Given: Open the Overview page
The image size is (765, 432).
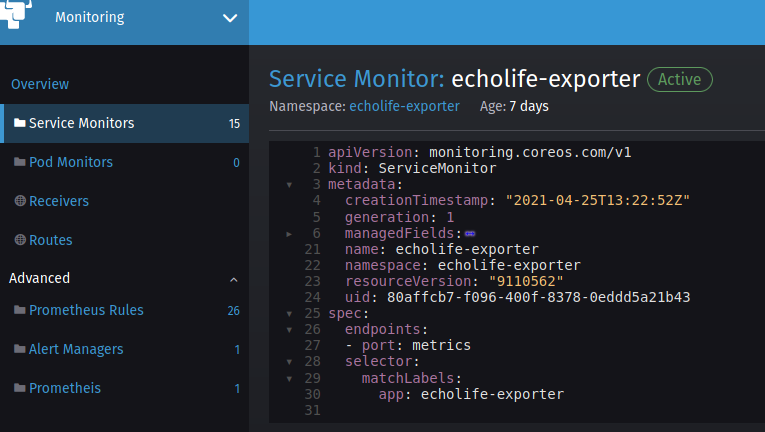Looking at the screenshot, I should point(40,84).
